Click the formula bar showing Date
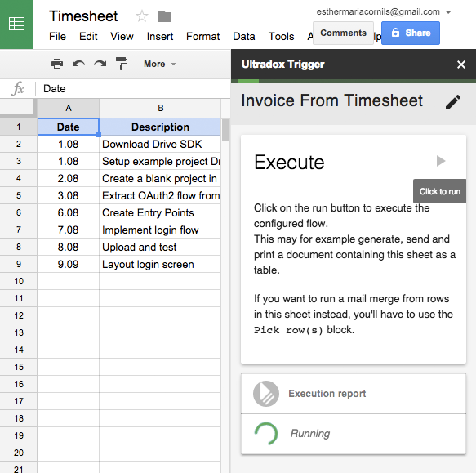This screenshot has width=476, height=473. [x=134, y=89]
